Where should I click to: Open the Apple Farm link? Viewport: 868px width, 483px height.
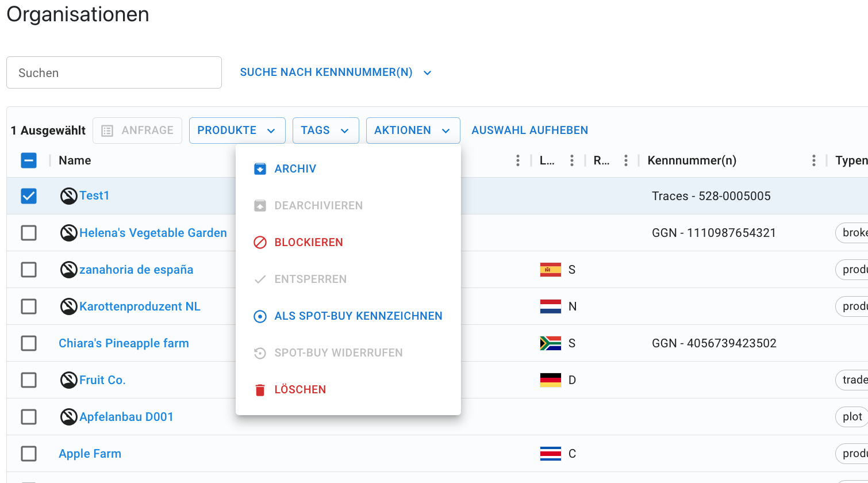pyautogui.click(x=90, y=454)
